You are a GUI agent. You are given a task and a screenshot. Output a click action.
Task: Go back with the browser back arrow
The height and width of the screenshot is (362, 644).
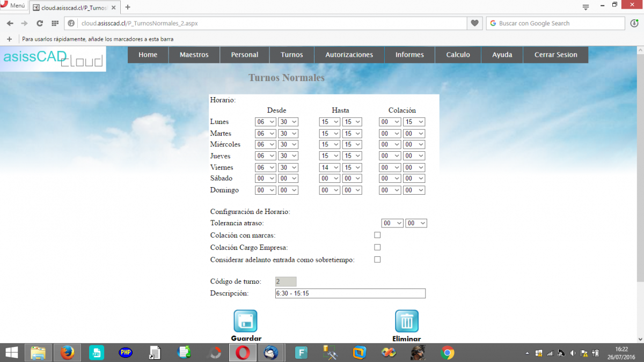click(10, 24)
